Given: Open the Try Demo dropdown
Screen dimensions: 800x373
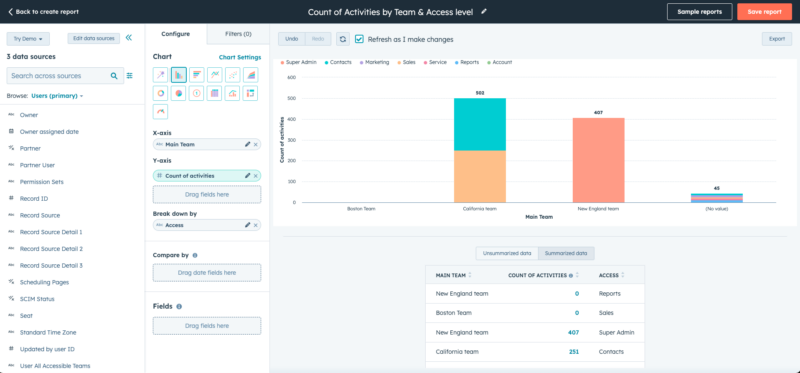Looking at the screenshot, I should click(x=28, y=39).
